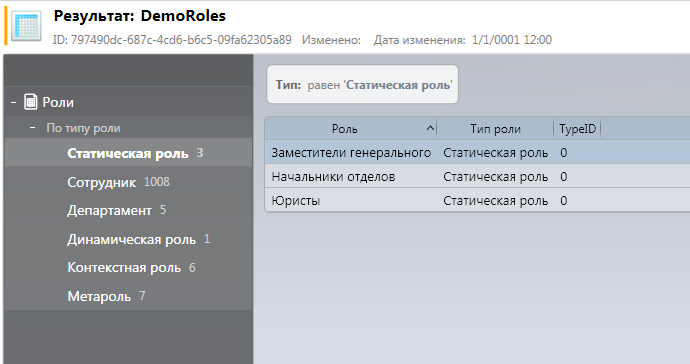Viewport: 690px width, 364px height.
Task: Sort by the Тип роли column header
Action: pyautogui.click(x=495, y=129)
